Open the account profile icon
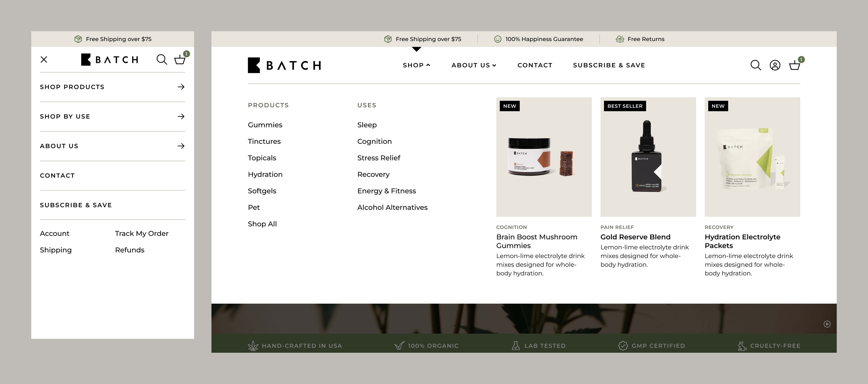 pos(775,65)
